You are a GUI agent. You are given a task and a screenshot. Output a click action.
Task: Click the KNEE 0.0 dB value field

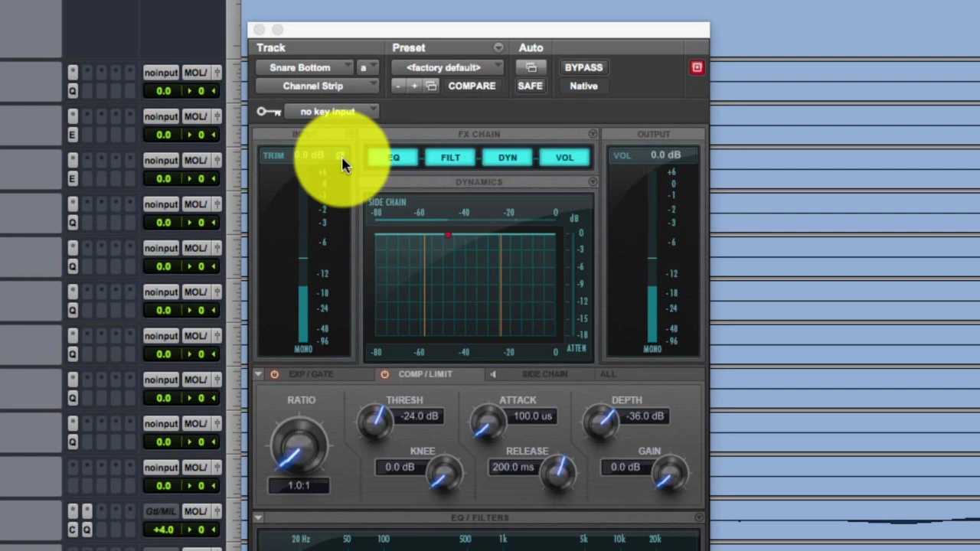[400, 468]
